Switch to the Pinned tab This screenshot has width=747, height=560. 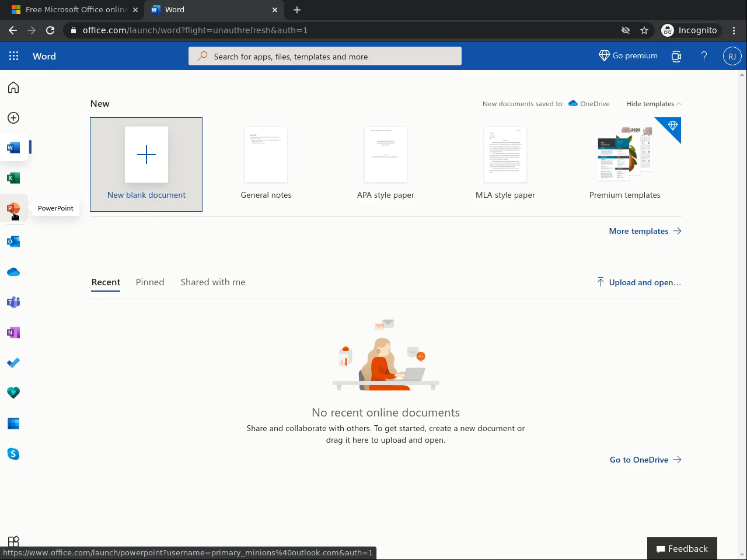[x=150, y=282]
